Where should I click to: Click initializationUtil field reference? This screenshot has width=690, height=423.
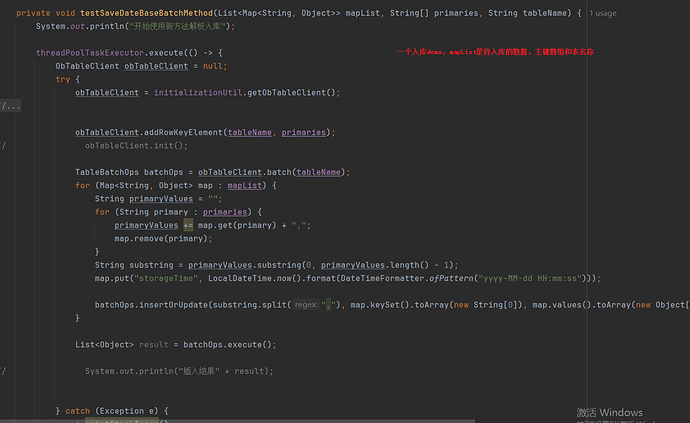[198, 92]
